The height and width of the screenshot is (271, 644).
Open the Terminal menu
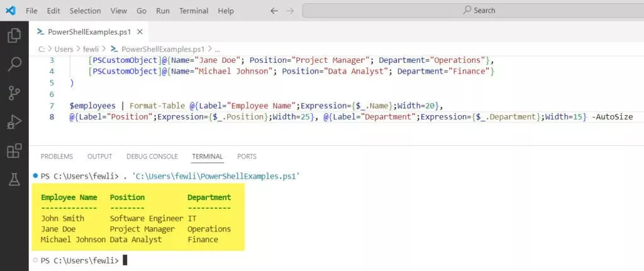pos(194,11)
